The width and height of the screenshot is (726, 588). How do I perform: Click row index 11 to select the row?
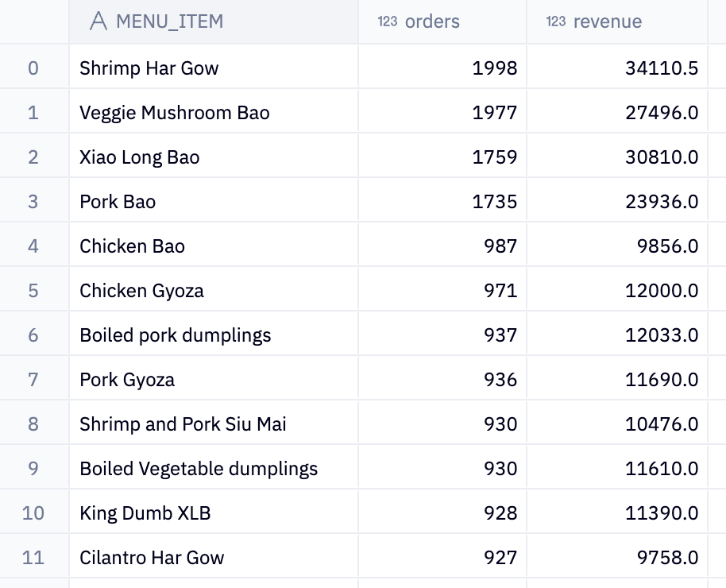click(33, 557)
